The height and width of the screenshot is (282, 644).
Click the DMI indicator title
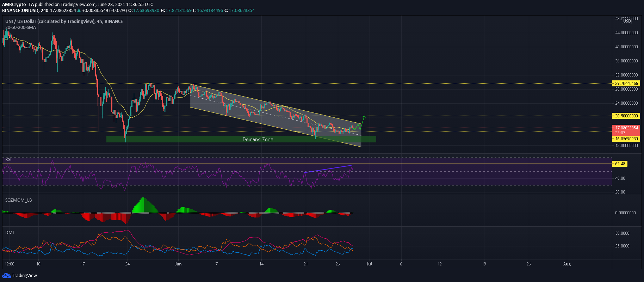pyautogui.click(x=10, y=232)
